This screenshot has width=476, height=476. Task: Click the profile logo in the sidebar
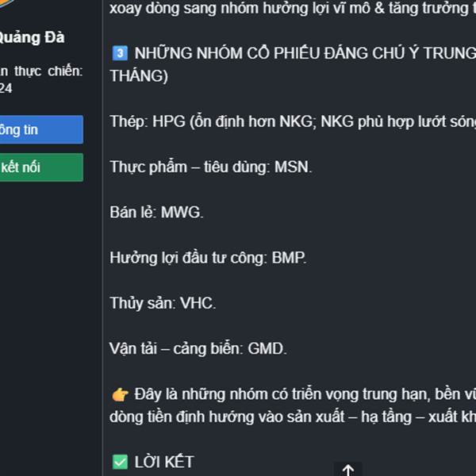coord(6,4)
